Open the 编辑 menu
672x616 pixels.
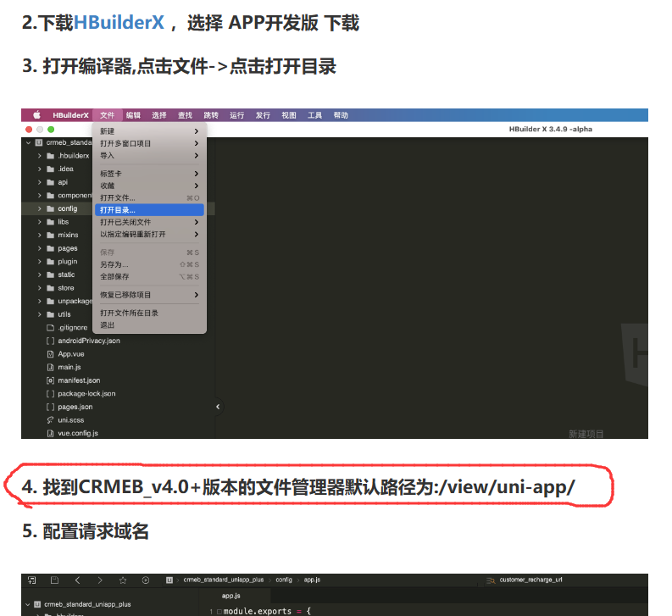pyautogui.click(x=133, y=115)
